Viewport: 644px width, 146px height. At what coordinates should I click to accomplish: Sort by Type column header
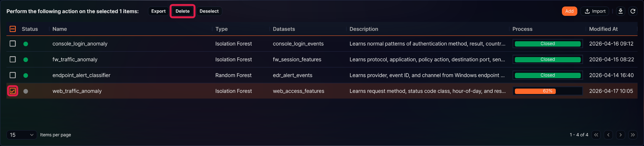point(222,29)
